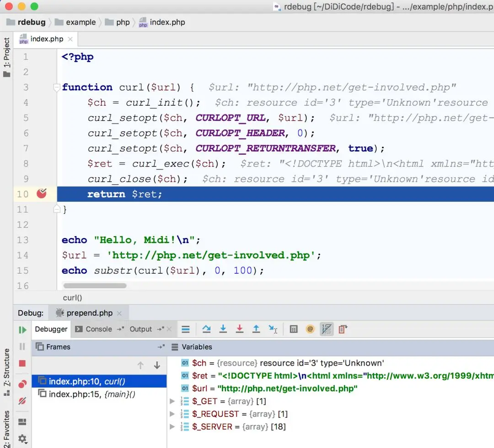Hide Frames panel via pin arrow
Viewport: 494px width, 448px height.
[x=161, y=347]
